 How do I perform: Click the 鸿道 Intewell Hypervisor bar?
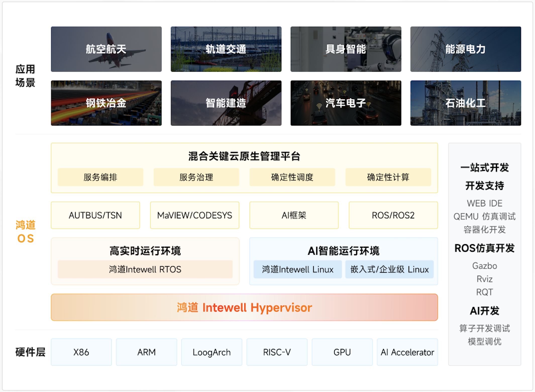pos(244,307)
